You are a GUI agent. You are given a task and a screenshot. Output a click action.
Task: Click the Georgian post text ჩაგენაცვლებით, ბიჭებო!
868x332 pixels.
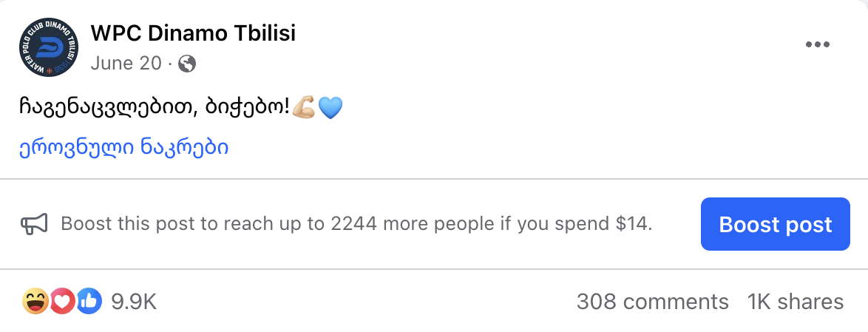(x=155, y=107)
